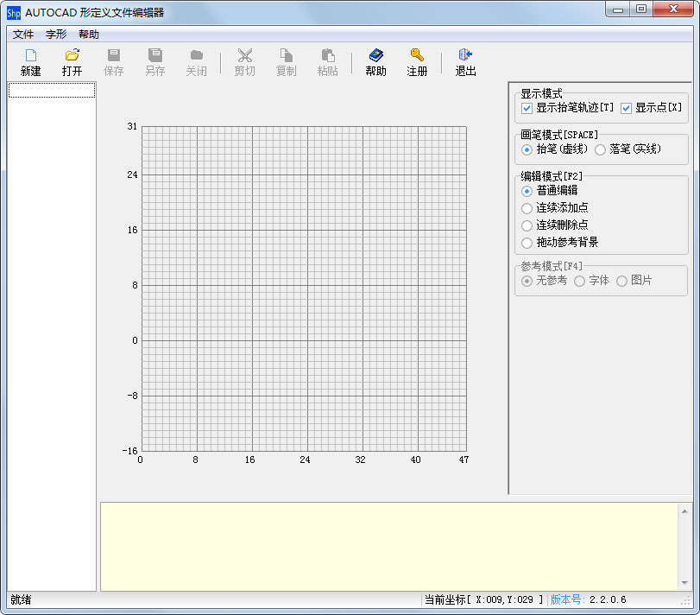Screen dimensions: 700x615
Task: Click the 当前坐标 readout in status bar
Action: tap(483, 599)
